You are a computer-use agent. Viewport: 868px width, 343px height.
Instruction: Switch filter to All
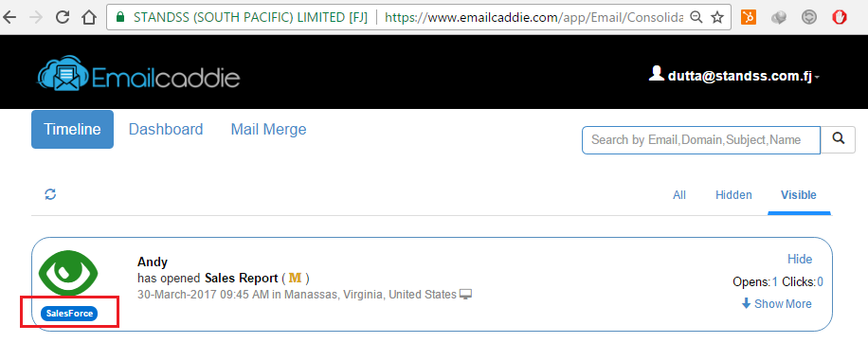tap(679, 195)
